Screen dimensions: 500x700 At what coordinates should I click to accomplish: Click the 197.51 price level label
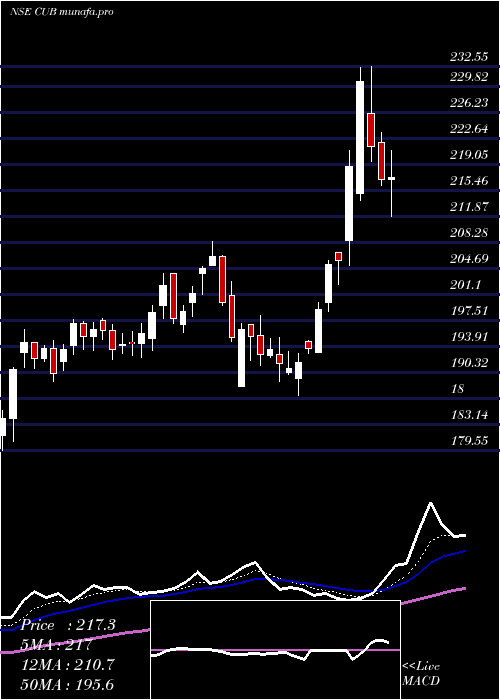pos(468,310)
